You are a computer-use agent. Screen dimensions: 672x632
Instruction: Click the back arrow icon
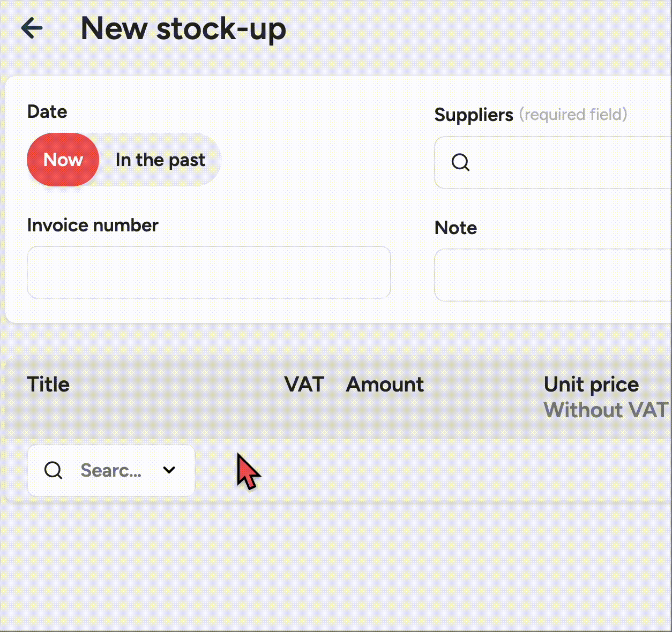(32, 28)
